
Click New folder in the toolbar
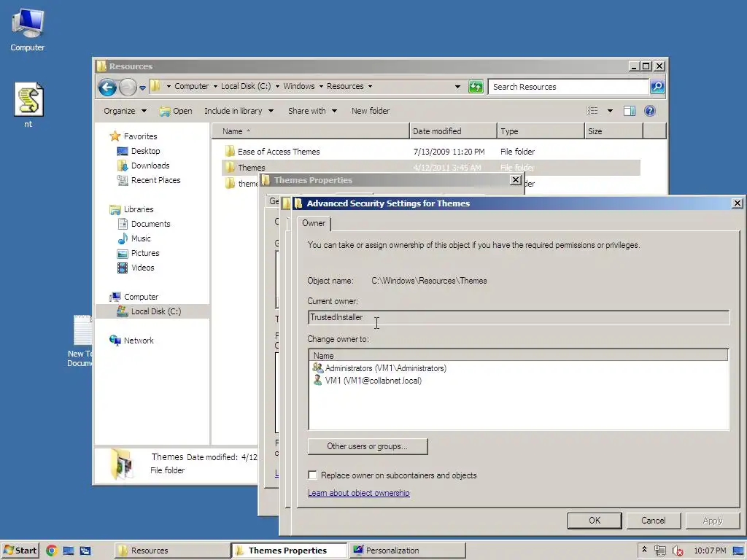point(370,111)
